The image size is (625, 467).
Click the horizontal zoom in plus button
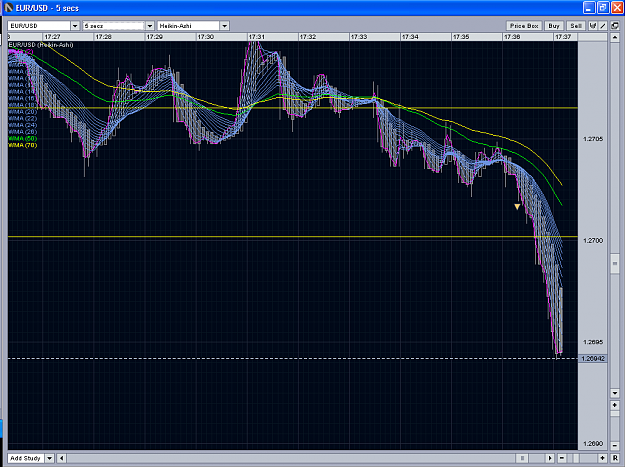point(602,458)
